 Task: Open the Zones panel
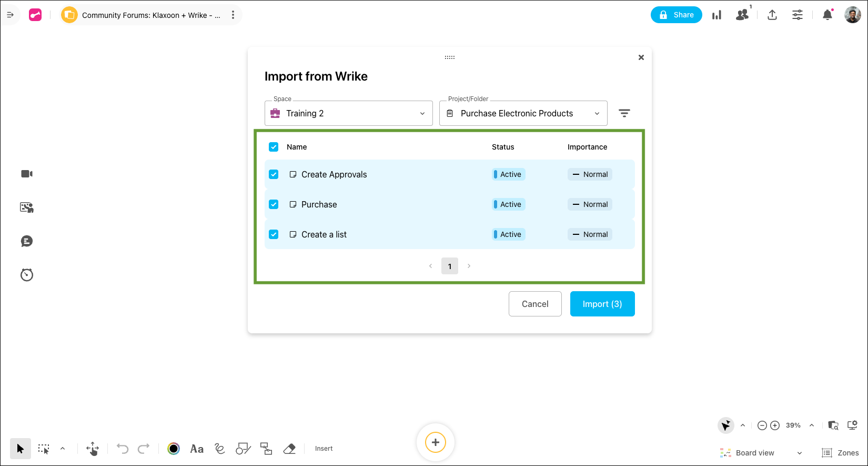point(841,453)
